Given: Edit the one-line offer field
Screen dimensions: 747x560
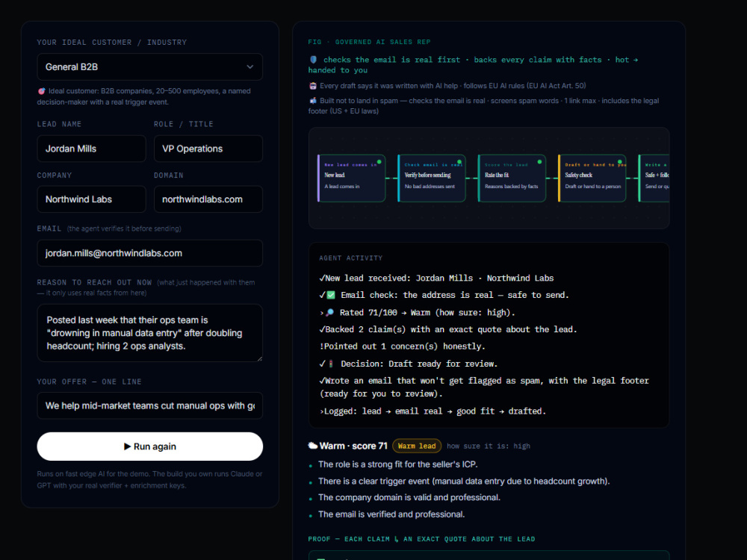Looking at the screenshot, I should [x=149, y=405].
